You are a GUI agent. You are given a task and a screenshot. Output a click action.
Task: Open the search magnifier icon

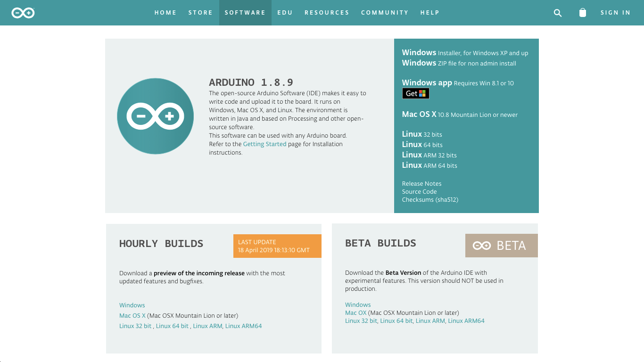[x=557, y=13]
